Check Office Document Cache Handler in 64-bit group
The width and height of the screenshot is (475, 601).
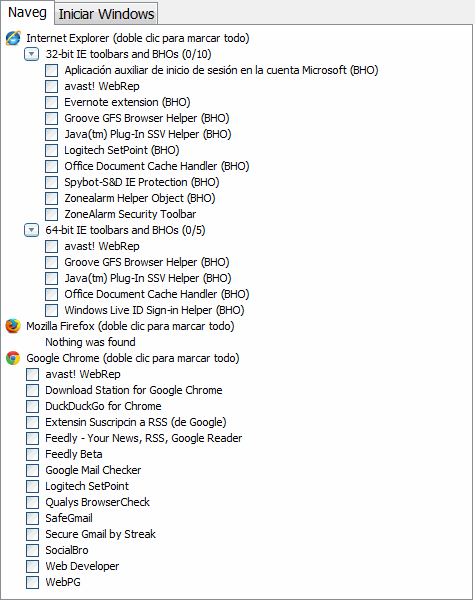51,294
